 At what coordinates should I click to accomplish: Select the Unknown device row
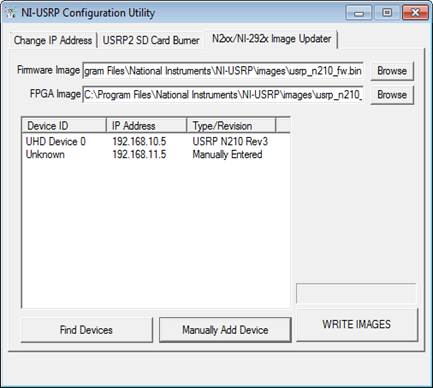(x=156, y=155)
